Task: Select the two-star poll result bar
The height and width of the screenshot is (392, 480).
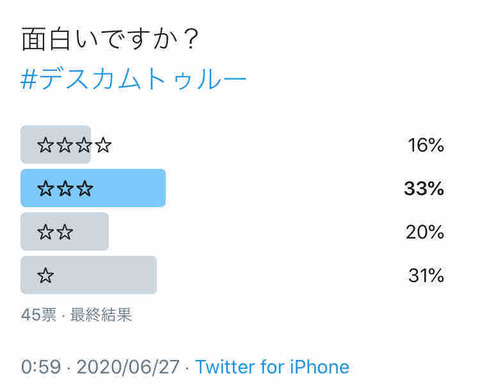Action: 65,232
